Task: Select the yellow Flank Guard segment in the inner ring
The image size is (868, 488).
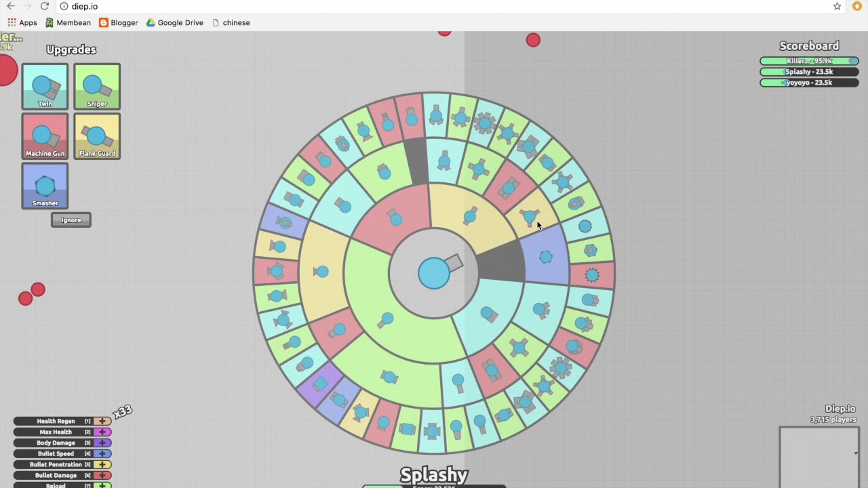Action: point(469,216)
